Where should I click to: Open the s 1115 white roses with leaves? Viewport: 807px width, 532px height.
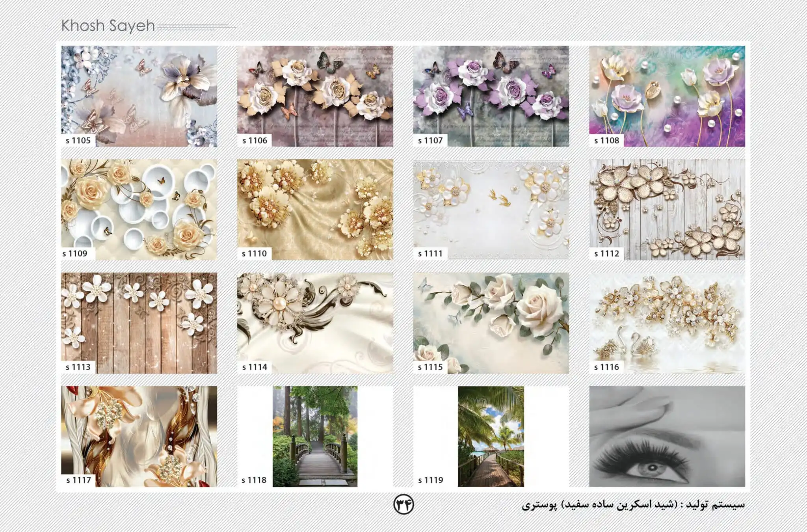(491, 323)
